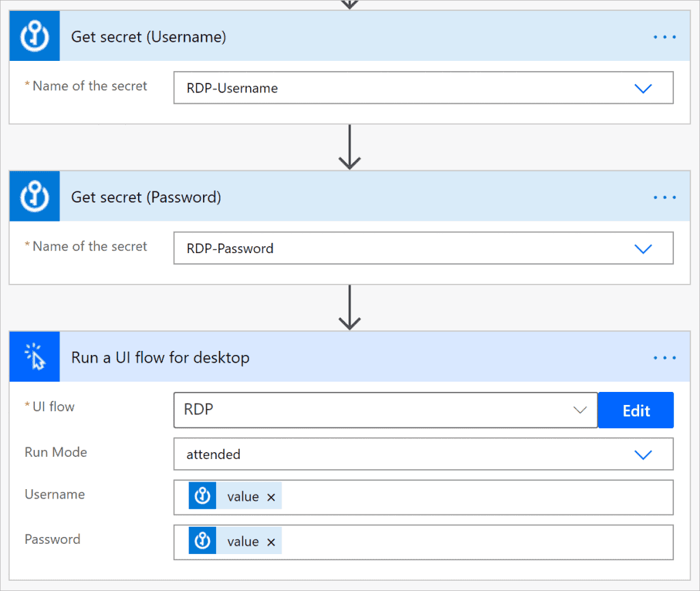Expand the RDP-Username secret name dropdown

643,88
